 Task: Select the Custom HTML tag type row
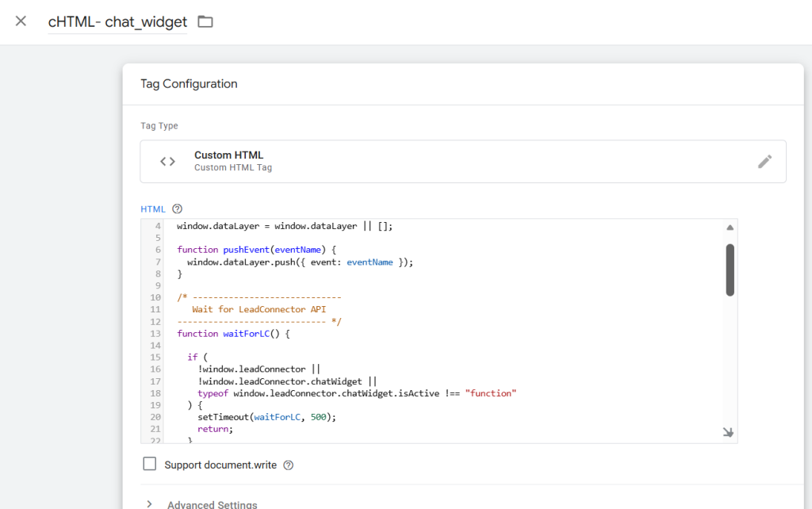(x=463, y=162)
